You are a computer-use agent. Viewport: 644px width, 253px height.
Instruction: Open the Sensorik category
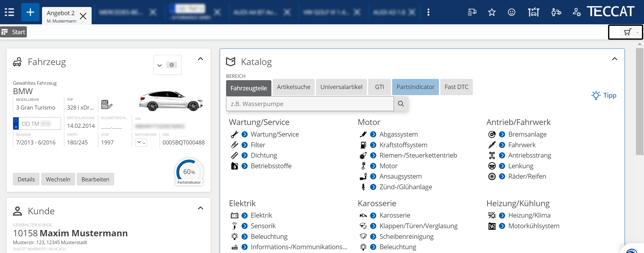click(x=263, y=226)
